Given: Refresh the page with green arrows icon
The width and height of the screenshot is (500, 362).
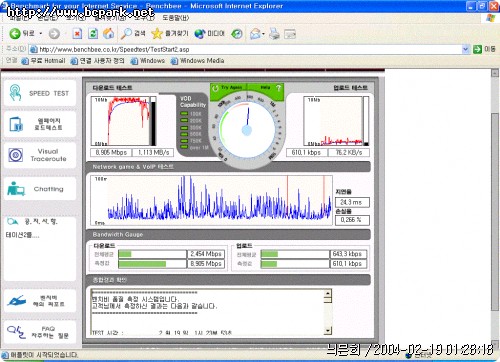Looking at the screenshot, I should [x=93, y=33].
